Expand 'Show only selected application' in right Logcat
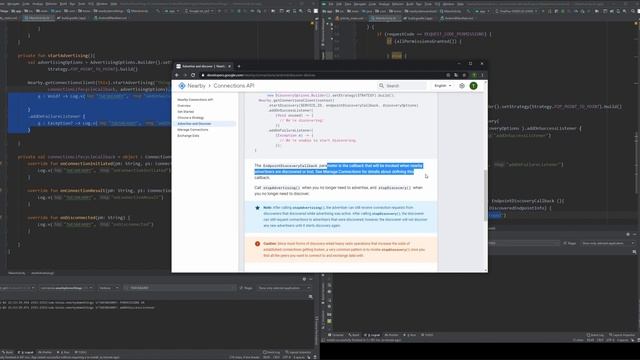Image resolution: width=640 pixels, height=360 pixels. (608, 243)
